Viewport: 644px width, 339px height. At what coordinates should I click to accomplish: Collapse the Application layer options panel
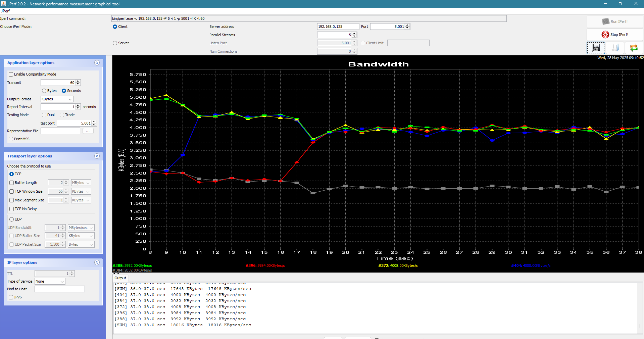(97, 63)
